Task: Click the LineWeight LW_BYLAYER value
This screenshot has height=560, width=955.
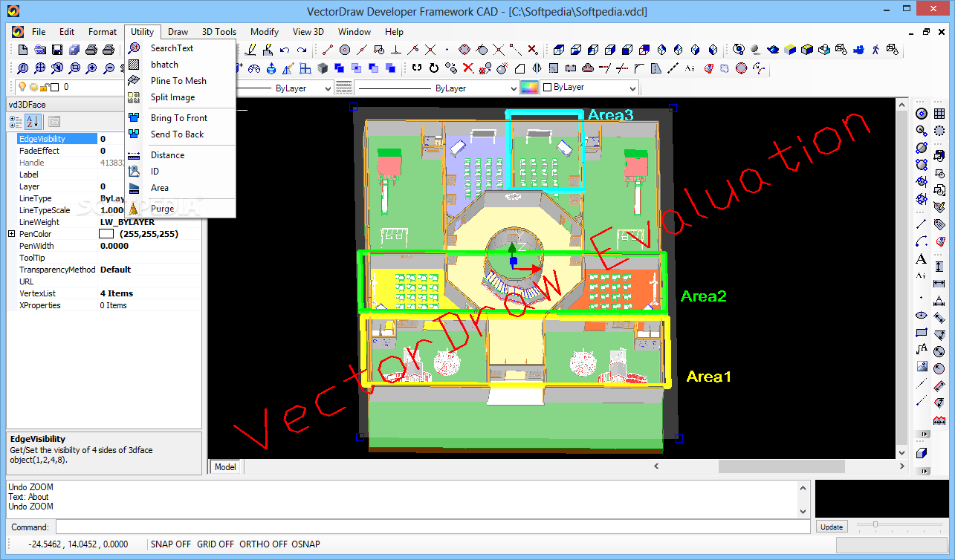Action: point(127,222)
